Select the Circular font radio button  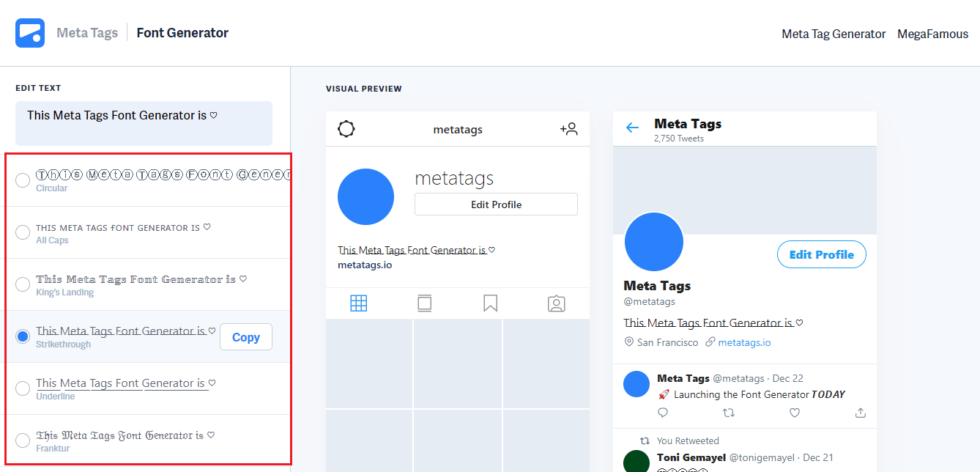tap(23, 180)
